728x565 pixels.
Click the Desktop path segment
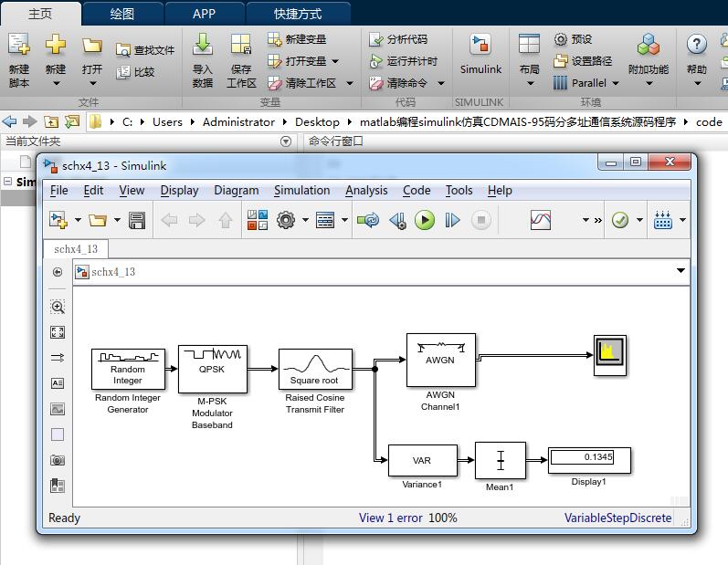click(317, 122)
